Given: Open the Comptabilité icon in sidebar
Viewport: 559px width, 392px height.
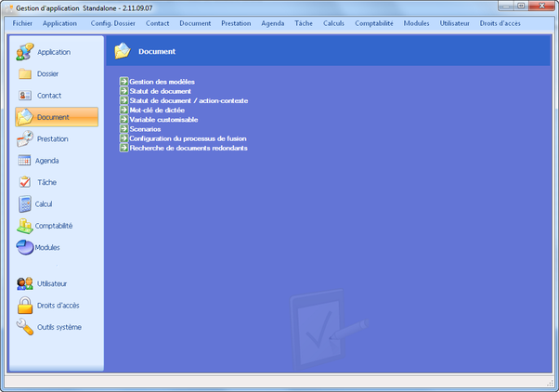Looking at the screenshot, I should [x=25, y=226].
